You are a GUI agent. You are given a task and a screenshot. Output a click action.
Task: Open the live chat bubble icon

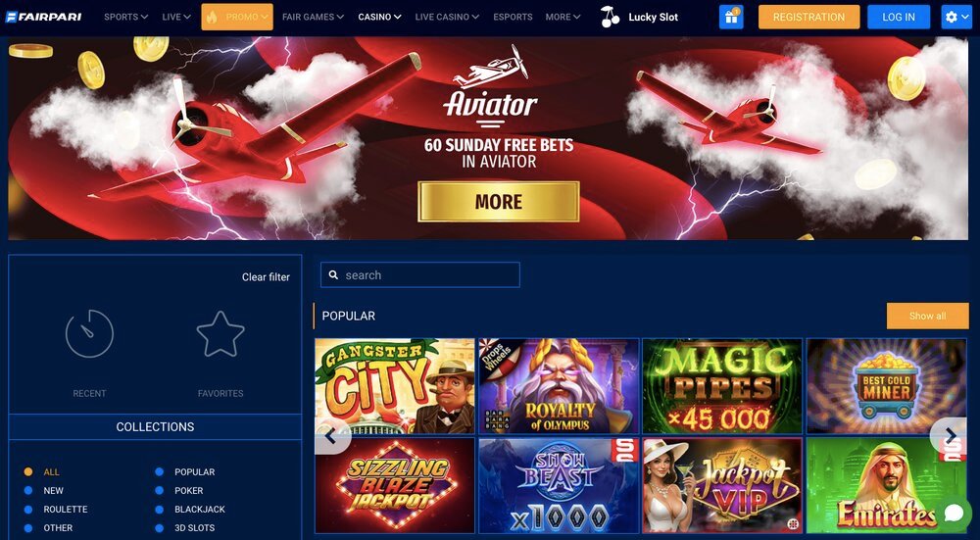point(954,513)
